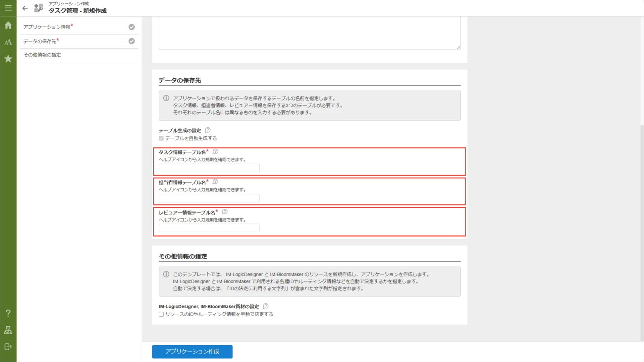This screenshot has height=362, width=644.
Task: Open favorites with the star icon
Action: pyautogui.click(x=8, y=59)
